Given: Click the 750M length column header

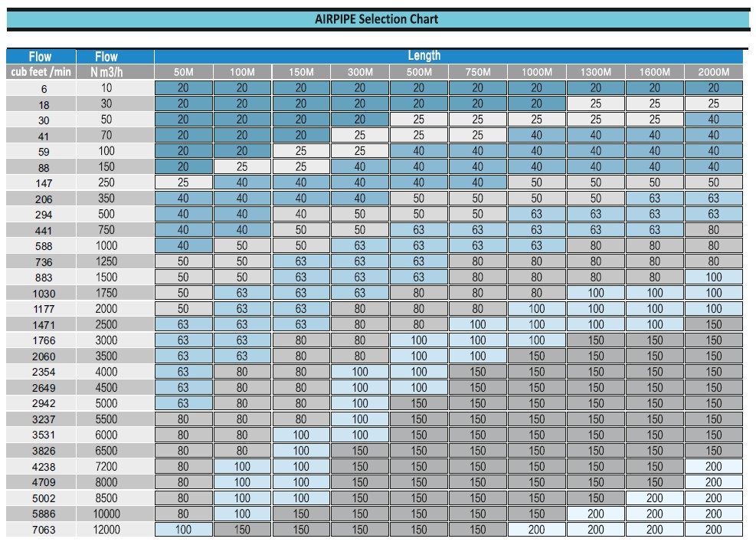Looking at the screenshot, I should tap(478, 72).
